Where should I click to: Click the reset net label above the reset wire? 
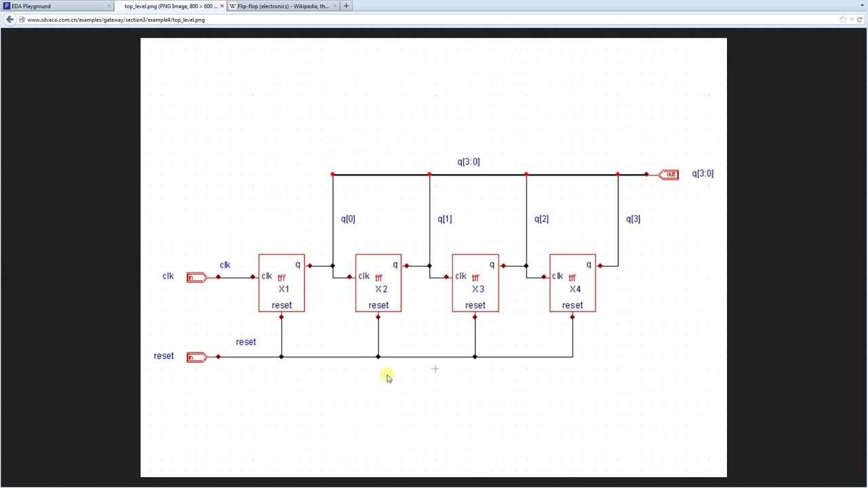point(245,342)
